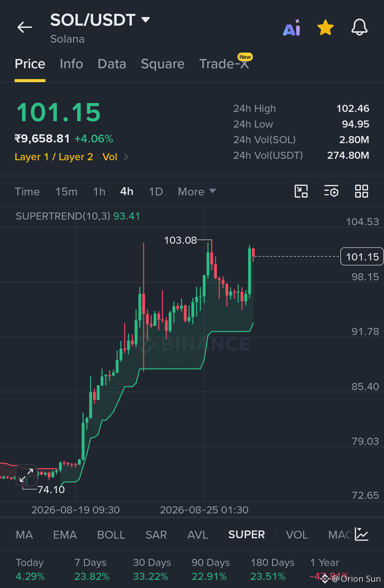The image size is (384, 588).
Task: Open the Vol category tag
Action: point(110,157)
